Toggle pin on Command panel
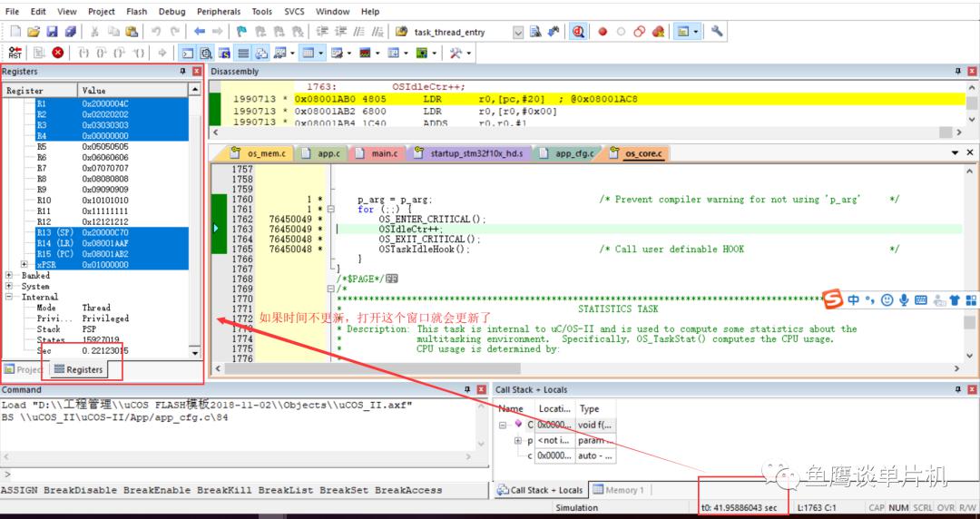Image resolution: width=980 pixels, height=519 pixels. coord(467,389)
